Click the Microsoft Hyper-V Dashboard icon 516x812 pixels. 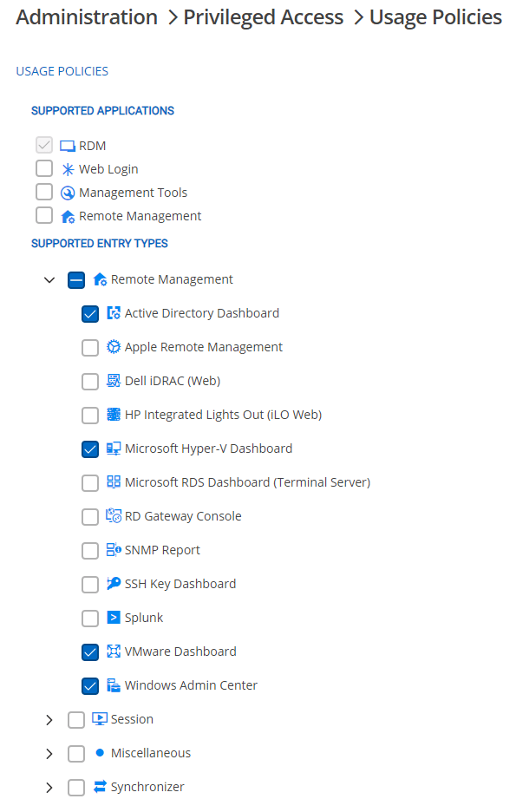(114, 448)
